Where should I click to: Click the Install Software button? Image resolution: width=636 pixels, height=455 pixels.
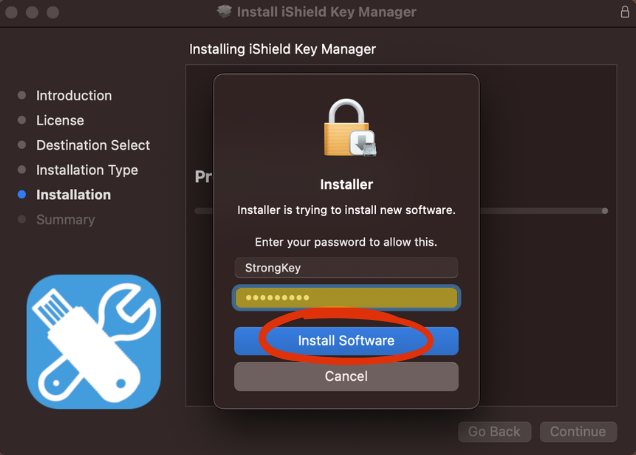346,341
